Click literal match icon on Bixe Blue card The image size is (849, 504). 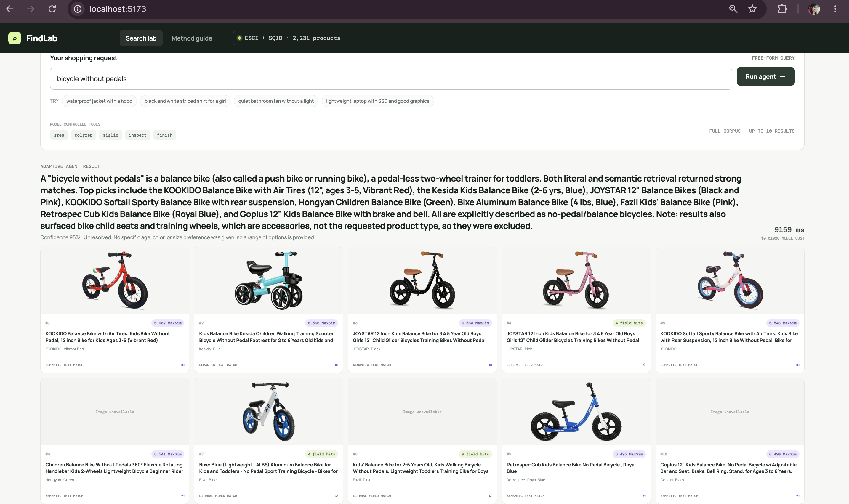(x=336, y=496)
